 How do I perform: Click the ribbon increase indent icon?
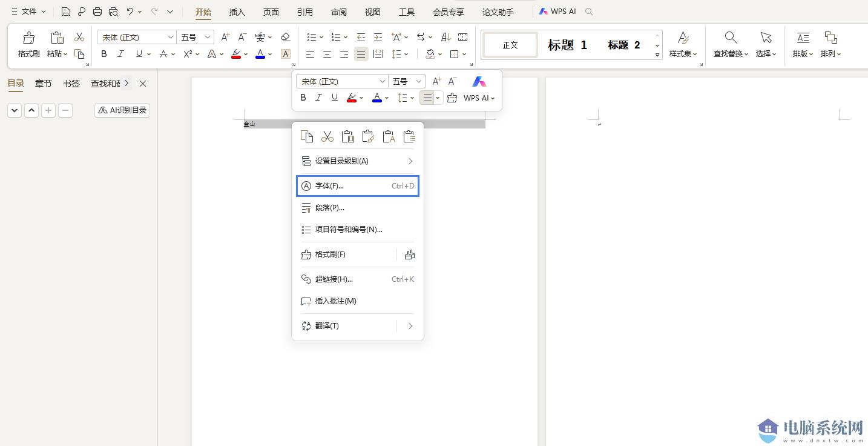378,38
